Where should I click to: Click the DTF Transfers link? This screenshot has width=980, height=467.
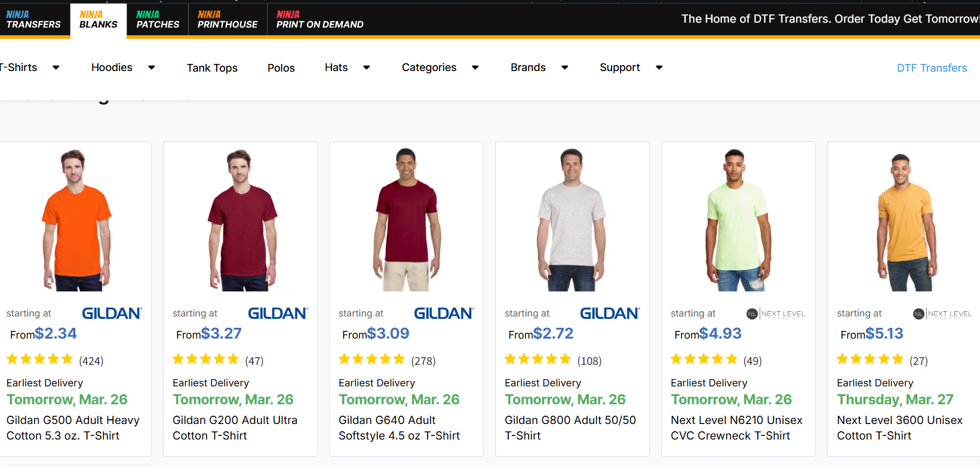[x=932, y=68]
